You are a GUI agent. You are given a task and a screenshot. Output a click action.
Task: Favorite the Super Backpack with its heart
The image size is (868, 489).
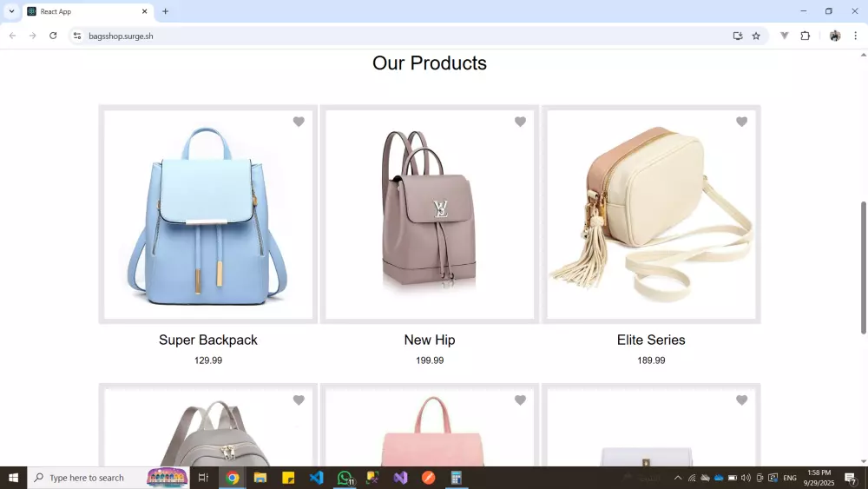coord(299,122)
